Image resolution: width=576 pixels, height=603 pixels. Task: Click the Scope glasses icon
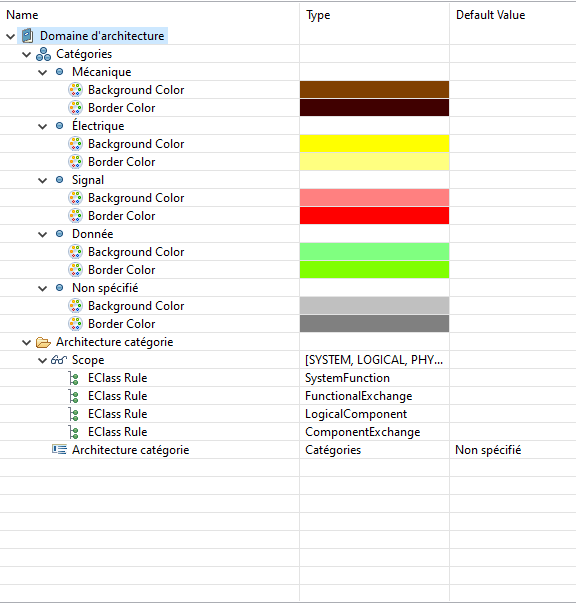click(x=59, y=360)
